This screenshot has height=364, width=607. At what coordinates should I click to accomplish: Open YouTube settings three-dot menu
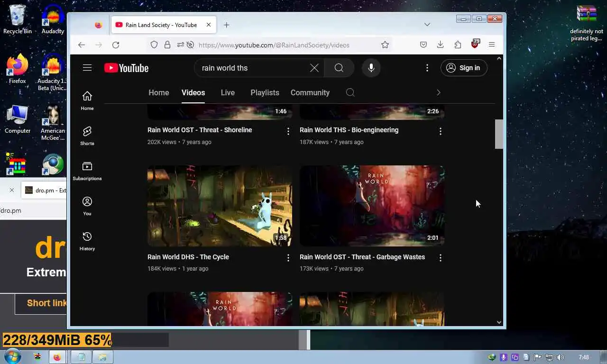point(427,68)
